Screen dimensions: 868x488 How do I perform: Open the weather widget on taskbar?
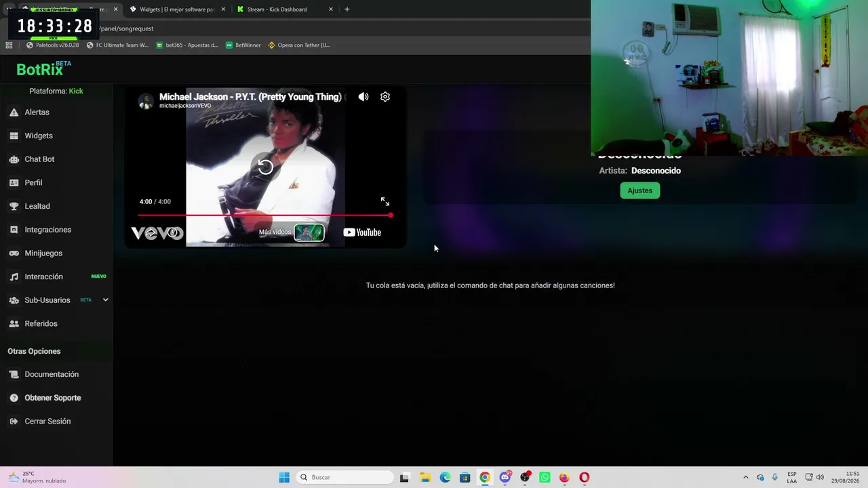point(37,477)
